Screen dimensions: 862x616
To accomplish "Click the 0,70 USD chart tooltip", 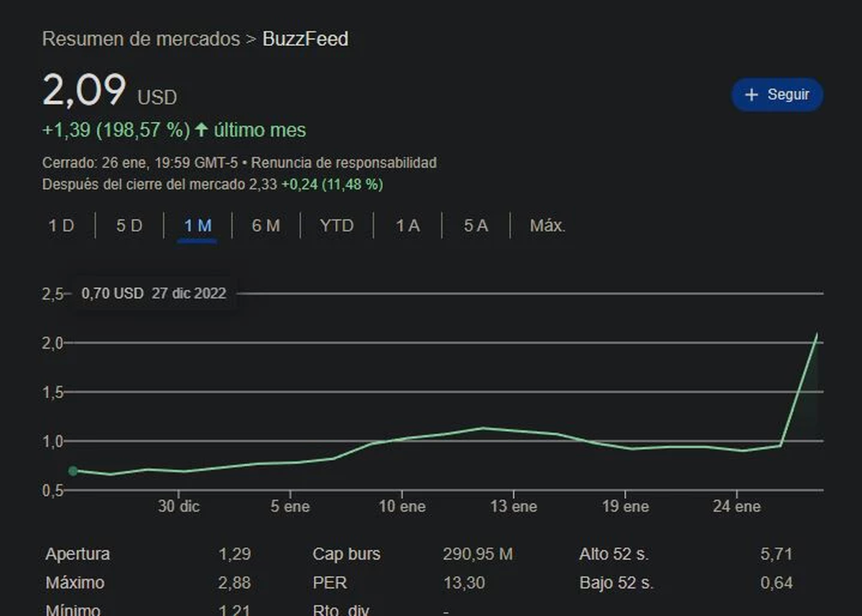I will [154, 293].
